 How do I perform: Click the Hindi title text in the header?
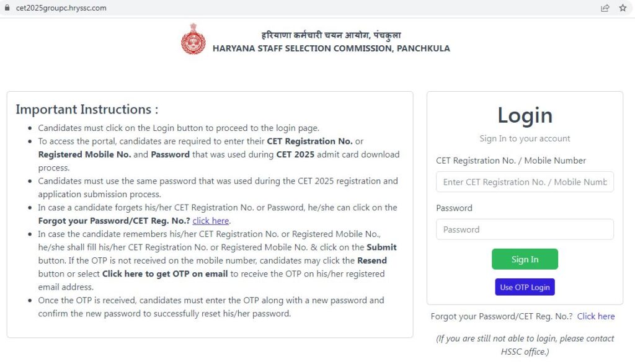pos(331,35)
